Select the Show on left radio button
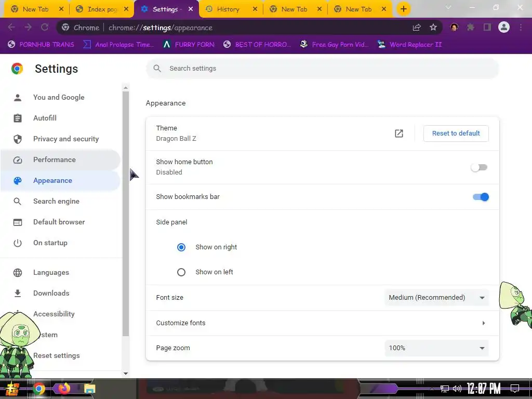The width and height of the screenshot is (532, 399). pyautogui.click(x=181, y=272)
